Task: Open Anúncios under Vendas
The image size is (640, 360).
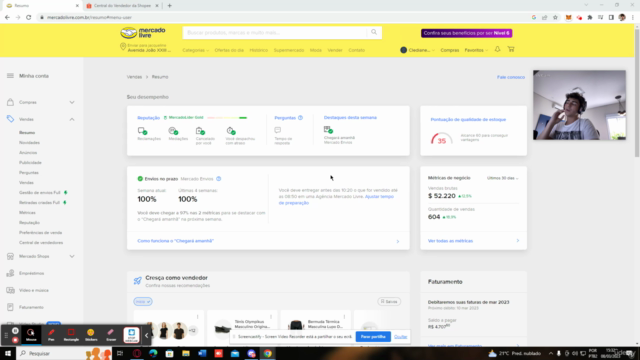Action: tap(28, 153)
